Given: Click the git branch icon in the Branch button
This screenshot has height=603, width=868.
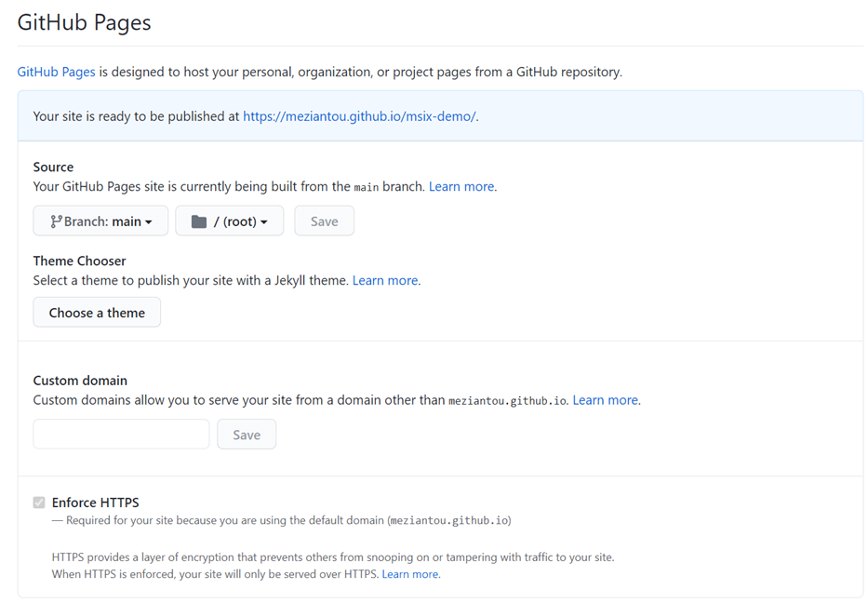Looking at the screenshot, I should tap(56, 221).
